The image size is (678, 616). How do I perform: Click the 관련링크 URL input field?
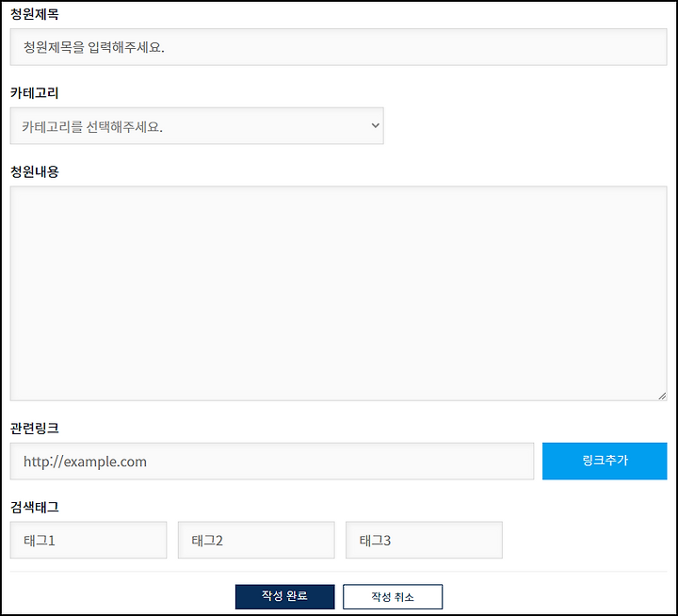tap(272, 462)
